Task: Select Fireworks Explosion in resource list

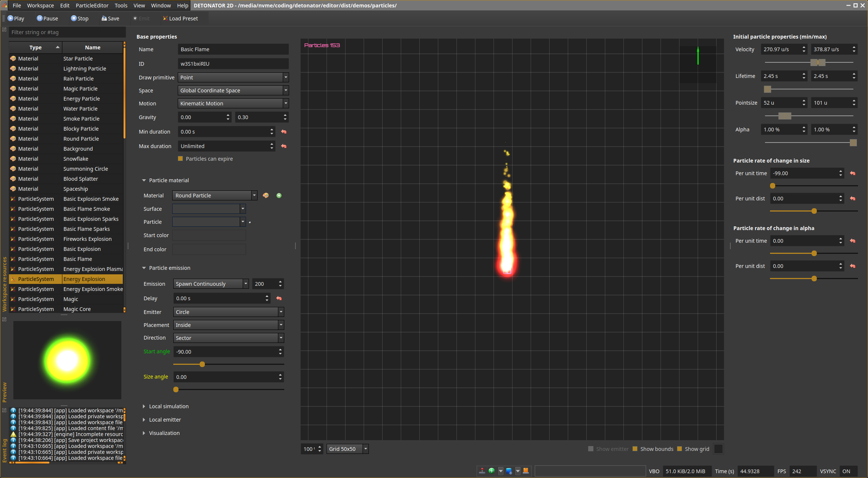Action: pos(87,239)
